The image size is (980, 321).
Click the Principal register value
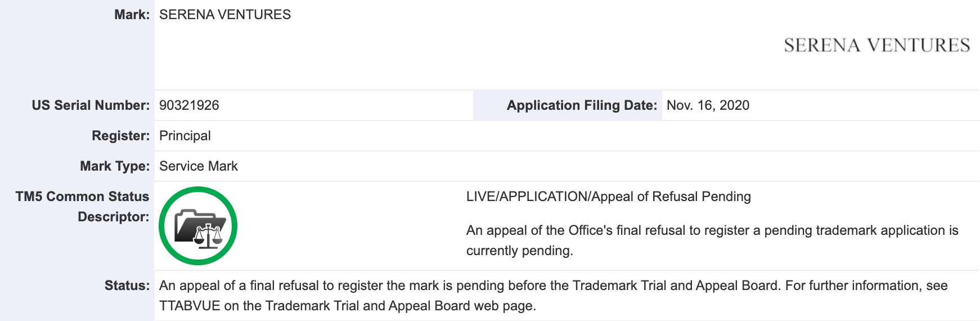point(185,136)
